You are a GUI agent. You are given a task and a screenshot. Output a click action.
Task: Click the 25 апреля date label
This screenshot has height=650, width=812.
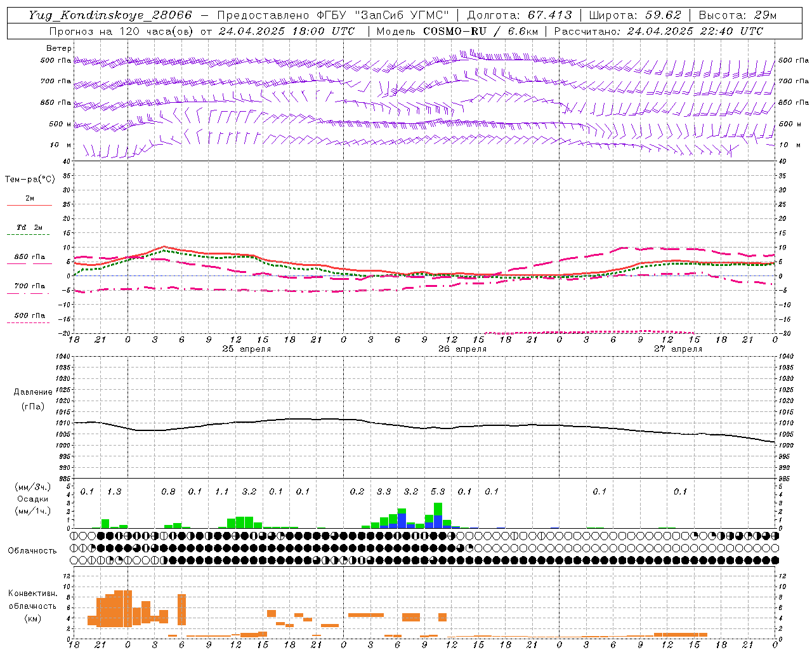247,349
